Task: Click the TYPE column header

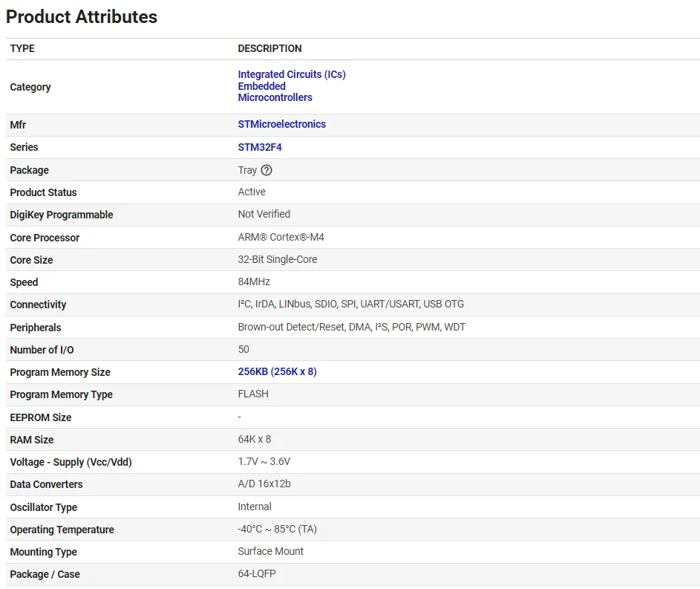Action: point(22,48)
